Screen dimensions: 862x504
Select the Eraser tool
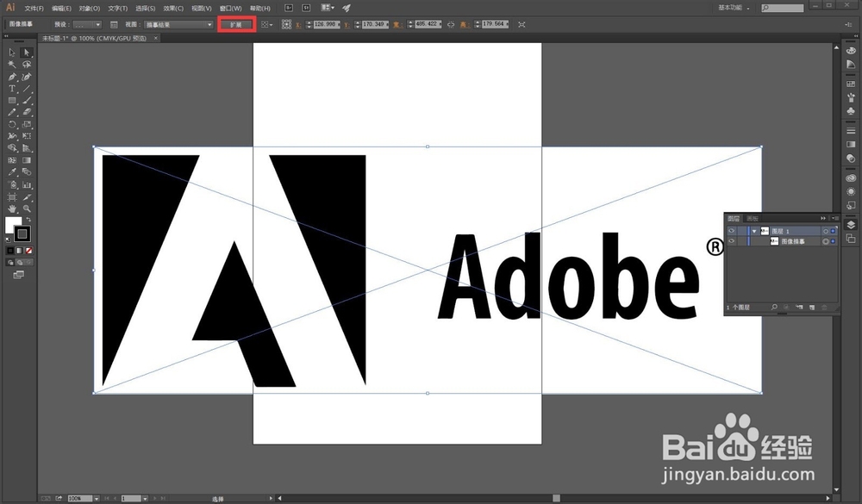(27, 112)
